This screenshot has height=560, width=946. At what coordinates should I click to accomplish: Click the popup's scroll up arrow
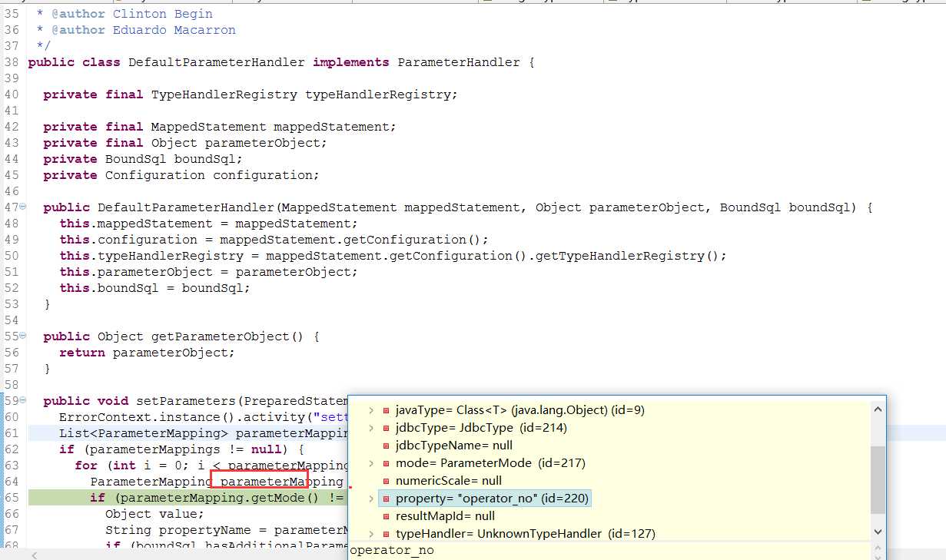coord(878,410)
